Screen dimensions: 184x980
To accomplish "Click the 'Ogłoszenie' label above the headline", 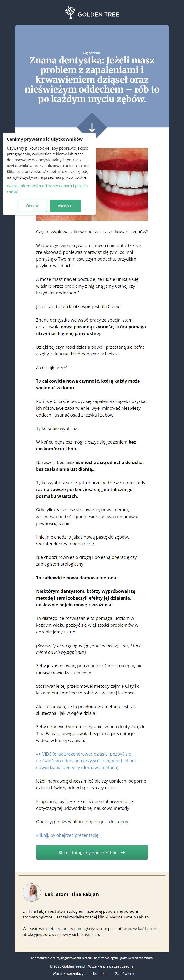I will [92, 53].
